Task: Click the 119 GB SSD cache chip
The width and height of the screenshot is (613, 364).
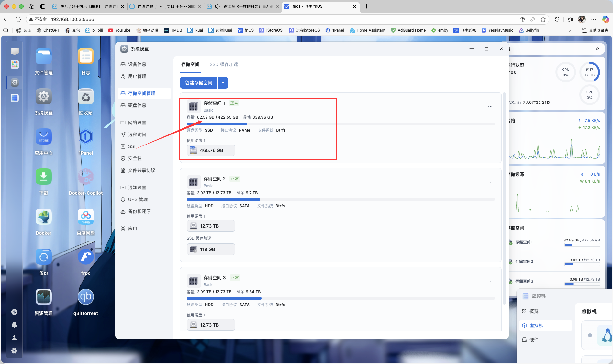Action: point(211,249)
